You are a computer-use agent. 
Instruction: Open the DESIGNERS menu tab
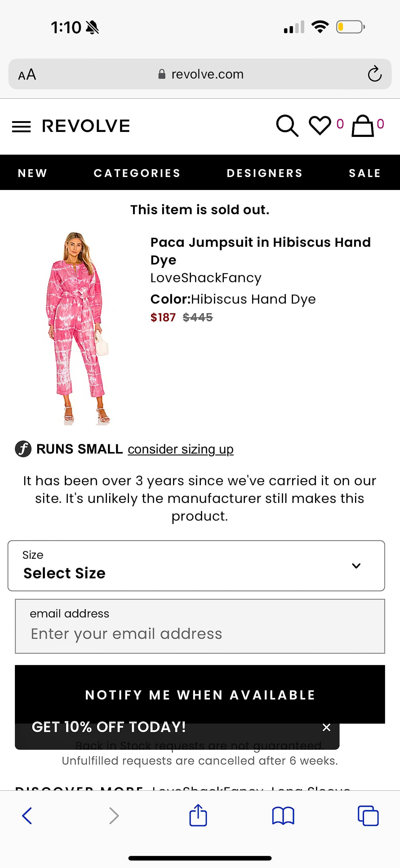[x=264, y=173]
